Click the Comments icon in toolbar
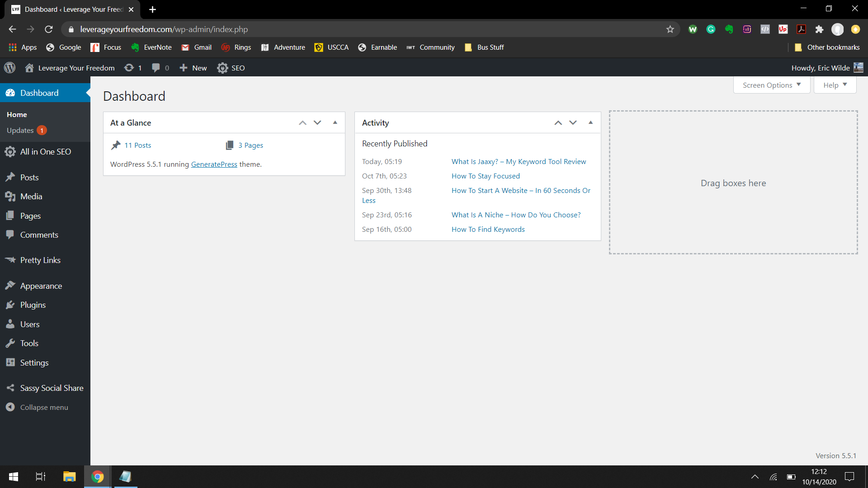The image size is (868, 488). [156, 67]
